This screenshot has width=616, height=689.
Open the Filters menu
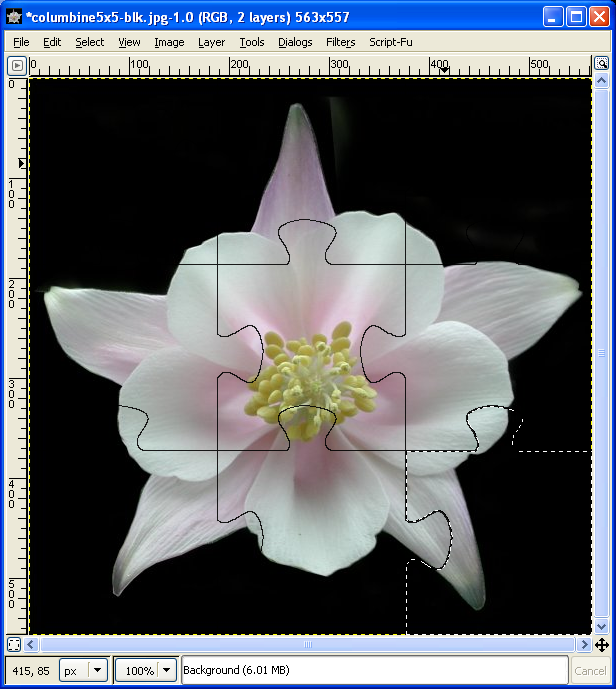pyautogui.click(x=341, y=42)
